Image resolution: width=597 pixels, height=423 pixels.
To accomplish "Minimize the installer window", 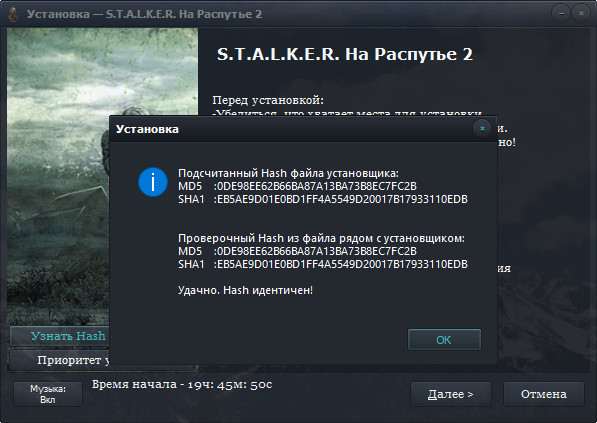I will pyautogui.click(x=561, y=13).
